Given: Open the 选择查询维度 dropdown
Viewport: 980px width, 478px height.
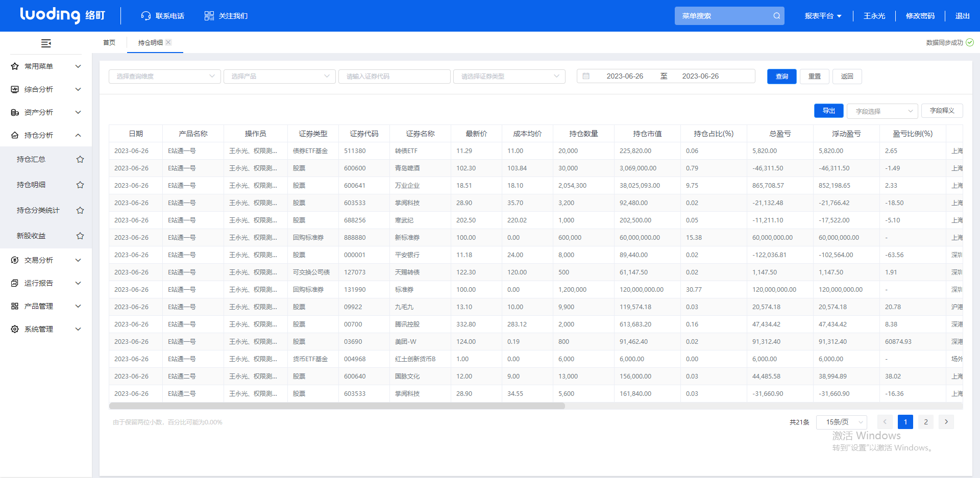Looking at the screenshot, I should 165,76.
